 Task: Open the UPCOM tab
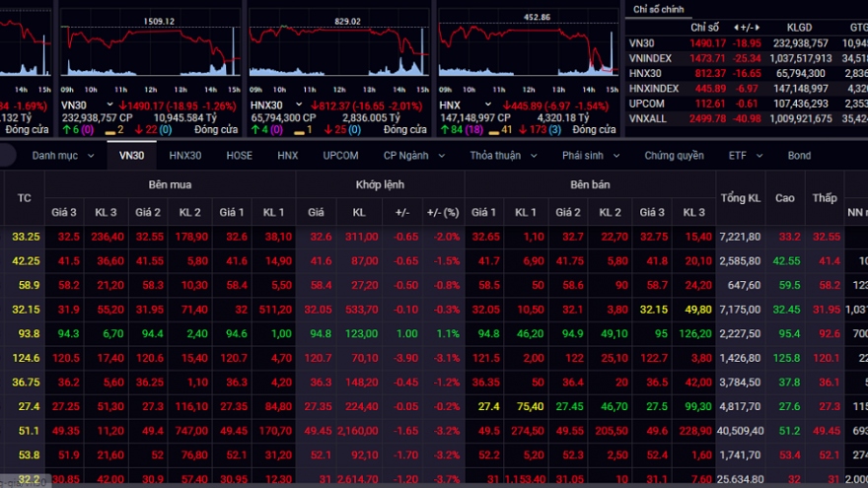click(x=340, y=156)
